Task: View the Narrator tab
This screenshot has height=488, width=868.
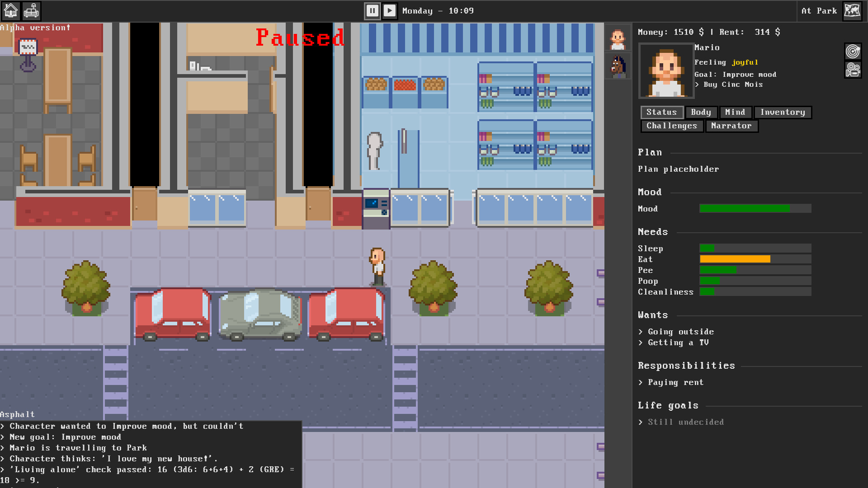Action: pyautogui.click(x=731, y=126)
